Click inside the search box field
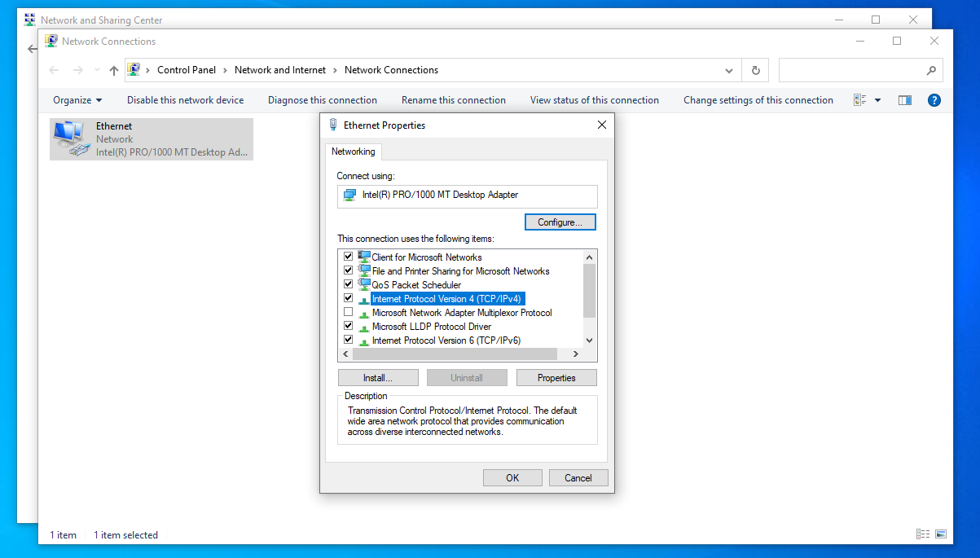Screen dimensions: 980x558 click(x=850, y=70)
